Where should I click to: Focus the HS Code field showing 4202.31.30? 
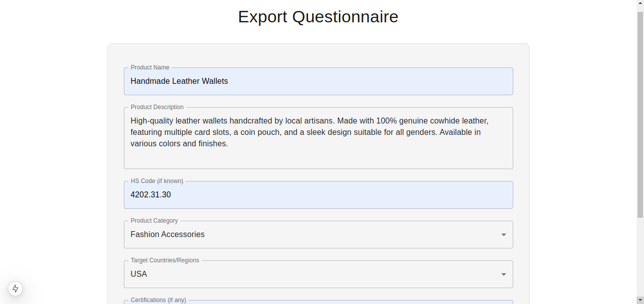point(319,194)
